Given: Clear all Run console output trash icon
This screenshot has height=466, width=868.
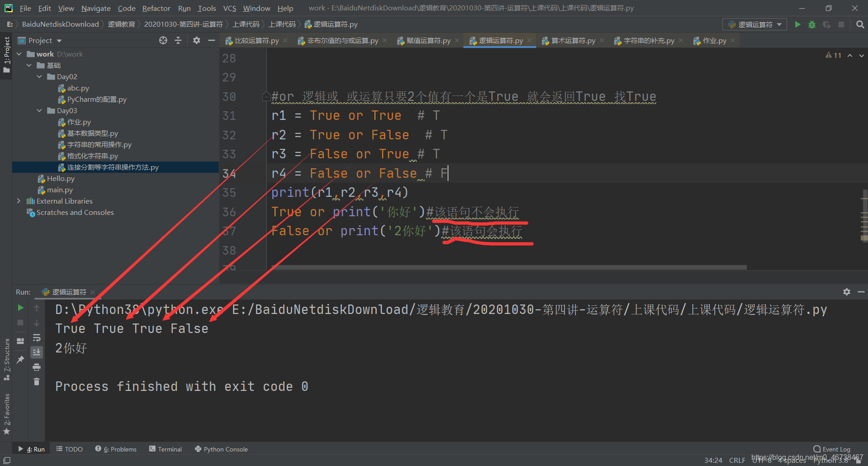Looking at the screenshot, I should [37, 382].
